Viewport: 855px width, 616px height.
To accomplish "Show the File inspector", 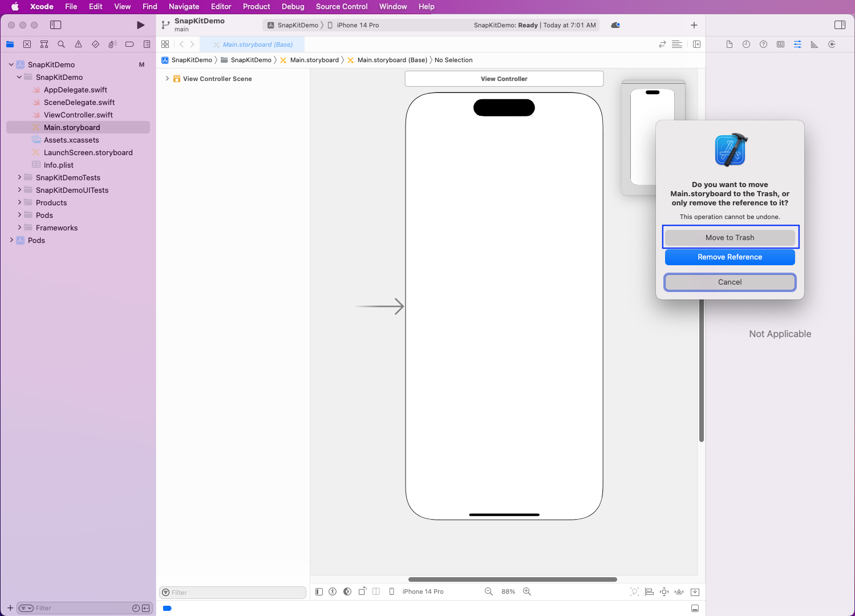I will coord(729,44).
